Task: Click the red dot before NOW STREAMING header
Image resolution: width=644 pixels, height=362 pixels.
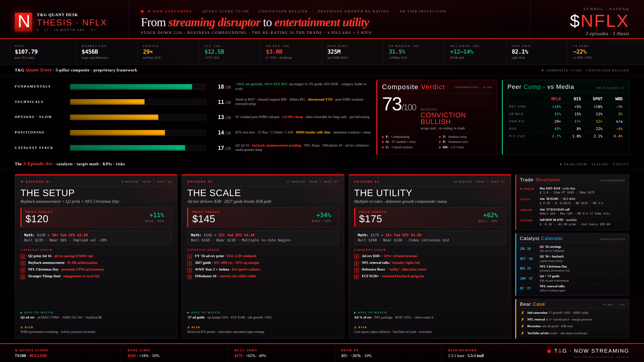Action: click(x=142, y=12)
